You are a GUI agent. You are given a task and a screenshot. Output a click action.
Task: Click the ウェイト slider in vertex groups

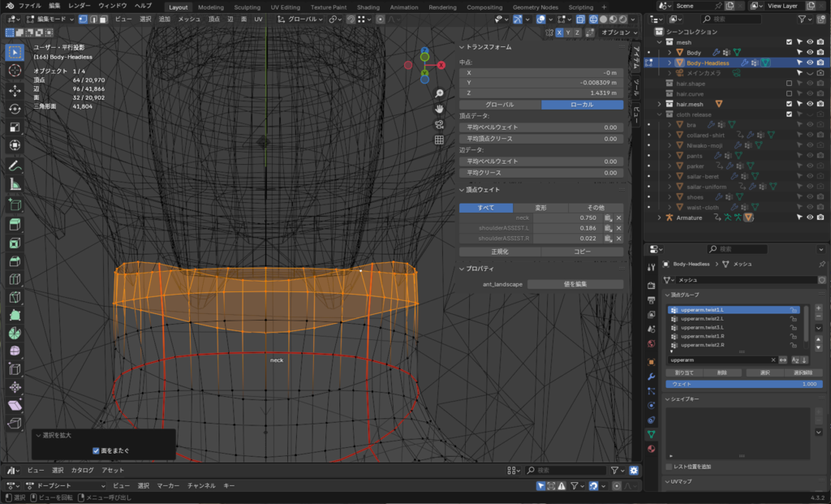point(743,384)
